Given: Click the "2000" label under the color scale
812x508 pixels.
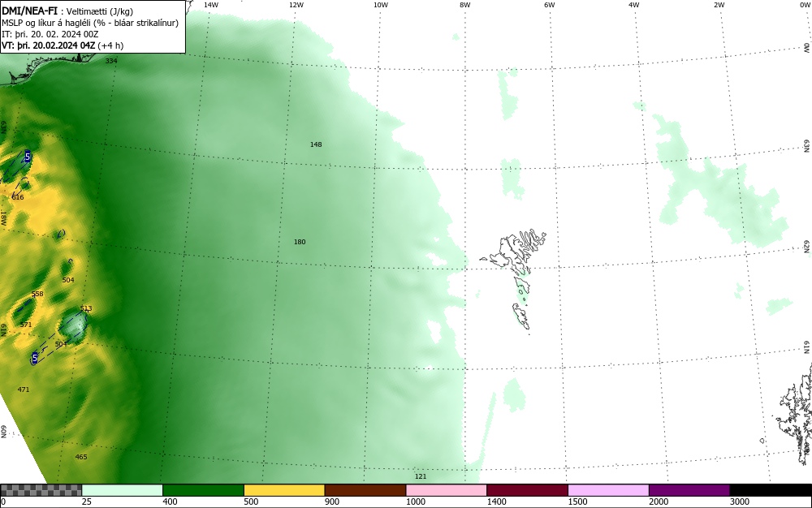Looking at the screenshot, I should coord(659,502).
